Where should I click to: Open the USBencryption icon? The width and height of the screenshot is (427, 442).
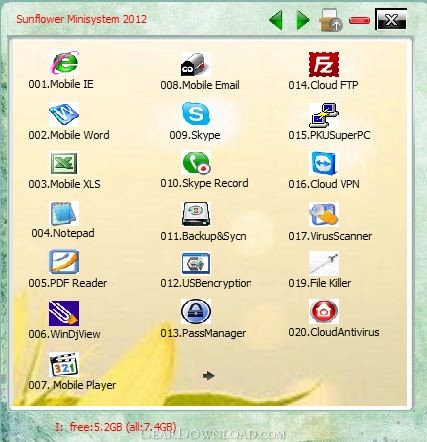(196, 263)
